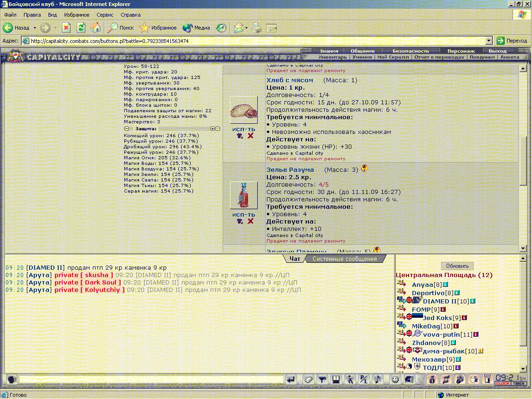
Task: Click the red X delete icon under bread item
Action: pos(250,136)
